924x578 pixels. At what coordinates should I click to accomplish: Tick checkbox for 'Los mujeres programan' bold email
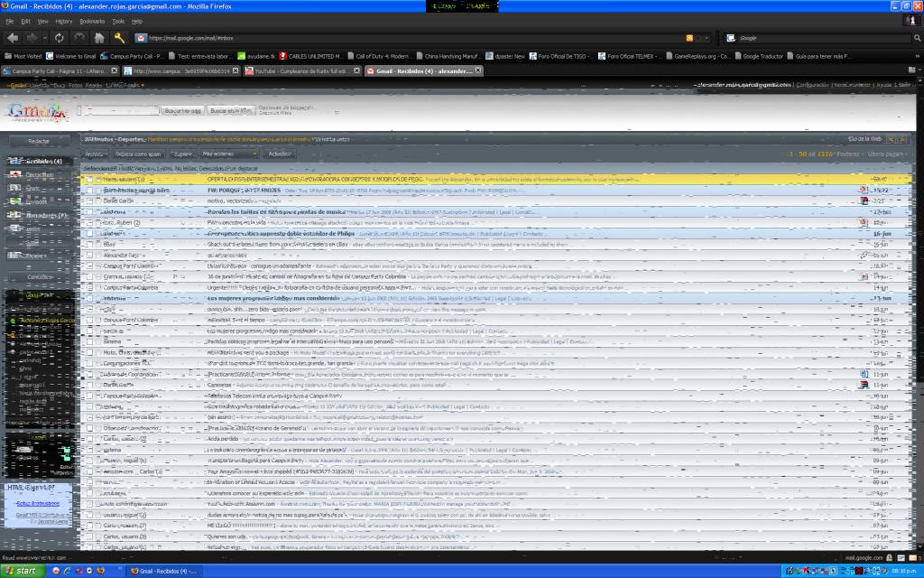[89, 298]
